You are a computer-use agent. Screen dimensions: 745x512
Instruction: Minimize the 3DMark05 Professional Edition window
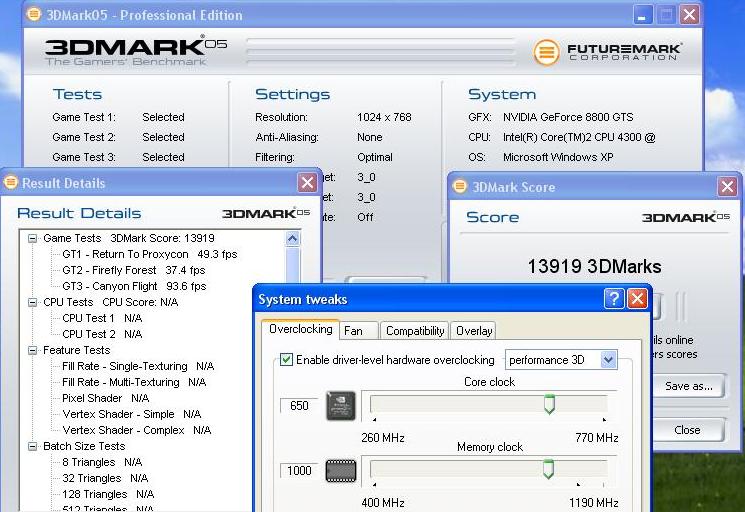tap(642, 15)
